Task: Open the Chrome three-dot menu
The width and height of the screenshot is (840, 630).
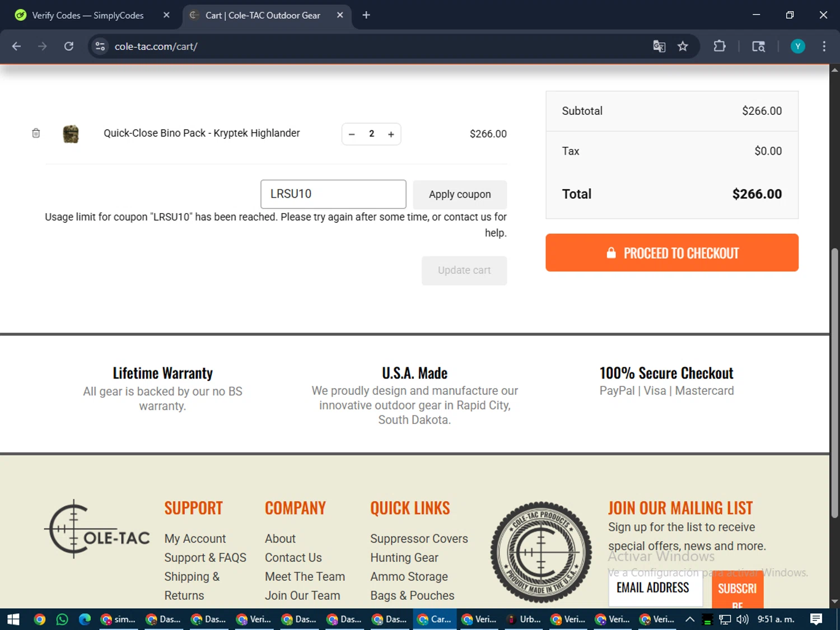Action: [x=824, y=46]
